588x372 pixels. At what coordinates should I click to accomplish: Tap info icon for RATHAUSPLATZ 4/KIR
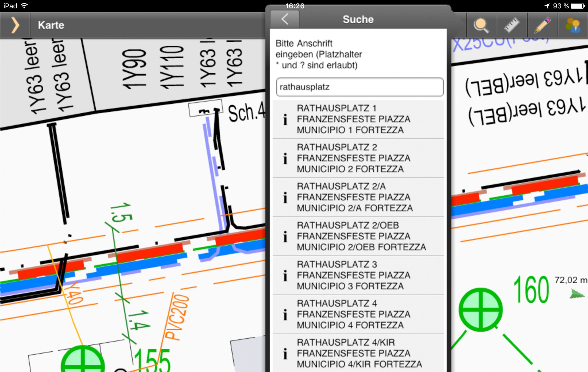(285, 354)
